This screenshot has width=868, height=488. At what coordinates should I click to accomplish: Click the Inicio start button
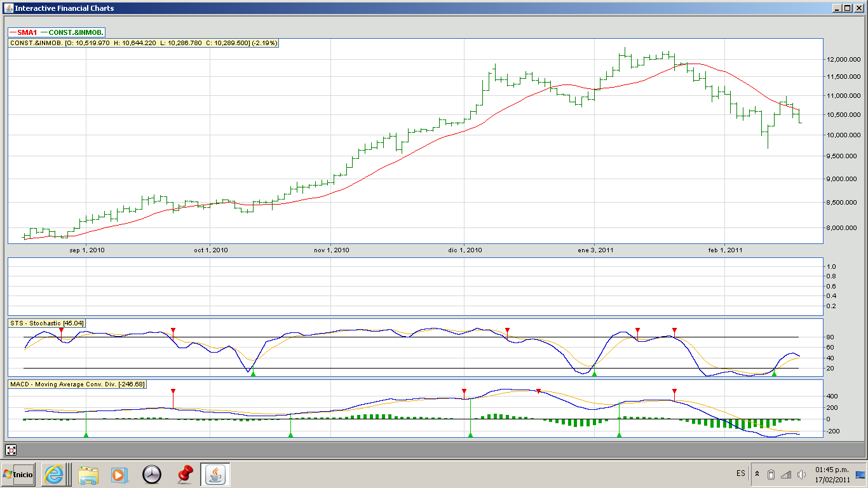tap(18, 474)
